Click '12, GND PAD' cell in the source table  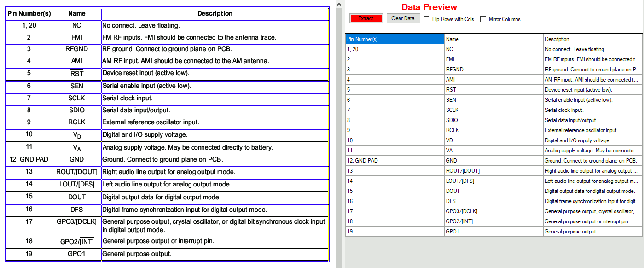coord(29,160)
